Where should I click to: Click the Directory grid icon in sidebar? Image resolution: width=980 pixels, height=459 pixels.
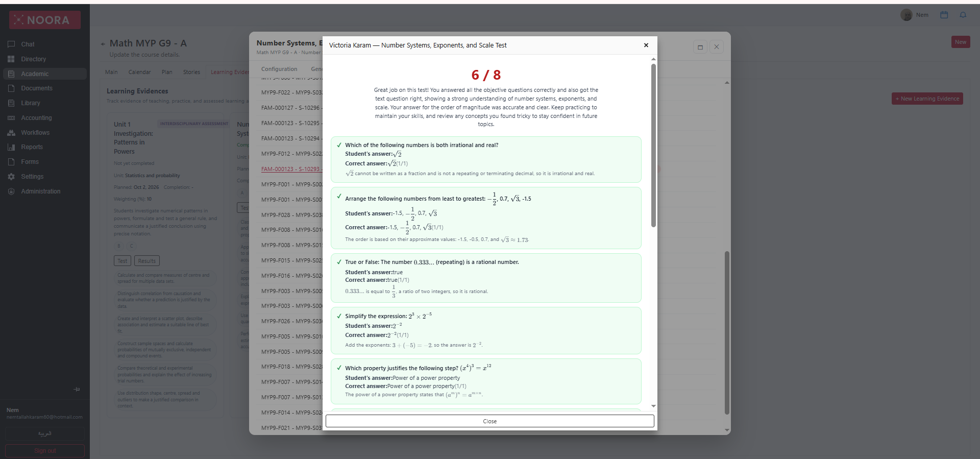(11, 59)
